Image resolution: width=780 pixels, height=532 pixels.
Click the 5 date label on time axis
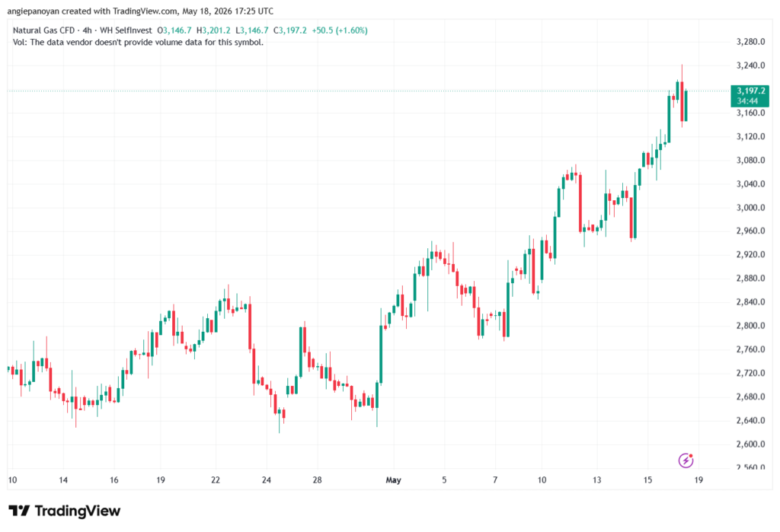tap(444, 480)
